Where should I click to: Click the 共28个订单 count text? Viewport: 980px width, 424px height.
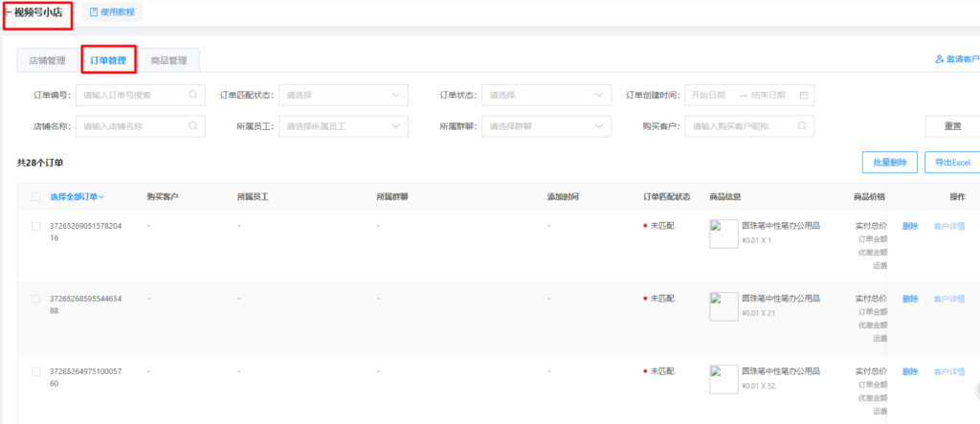[40, 163]
